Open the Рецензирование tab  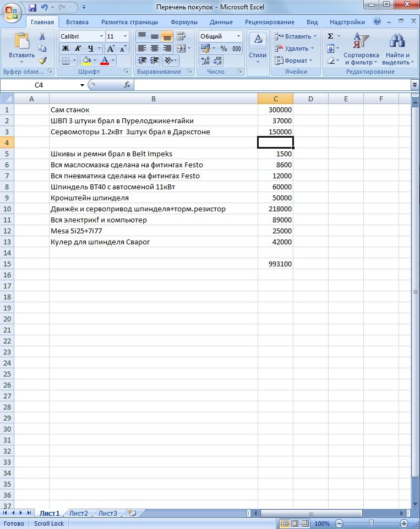[x=270, y=22]
